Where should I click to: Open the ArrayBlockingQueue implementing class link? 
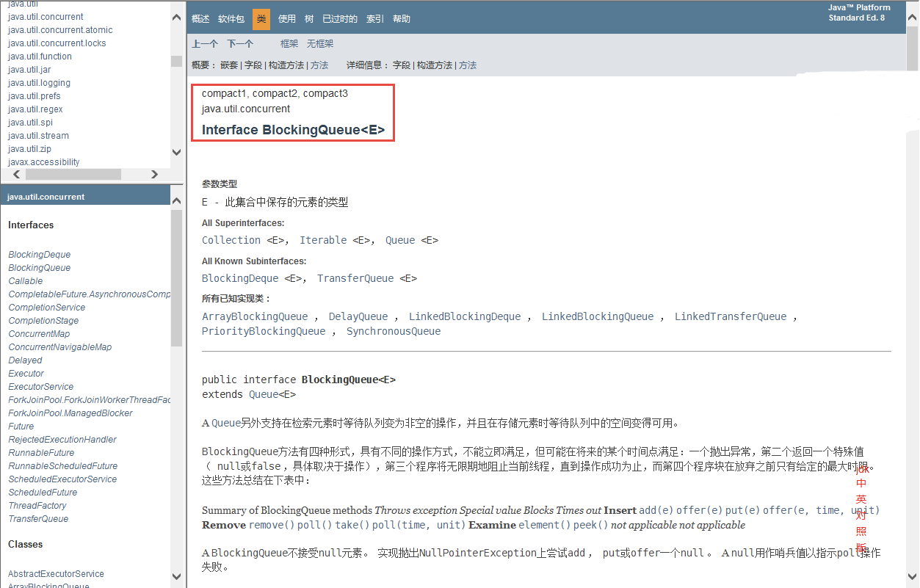(x=255, y=316)
